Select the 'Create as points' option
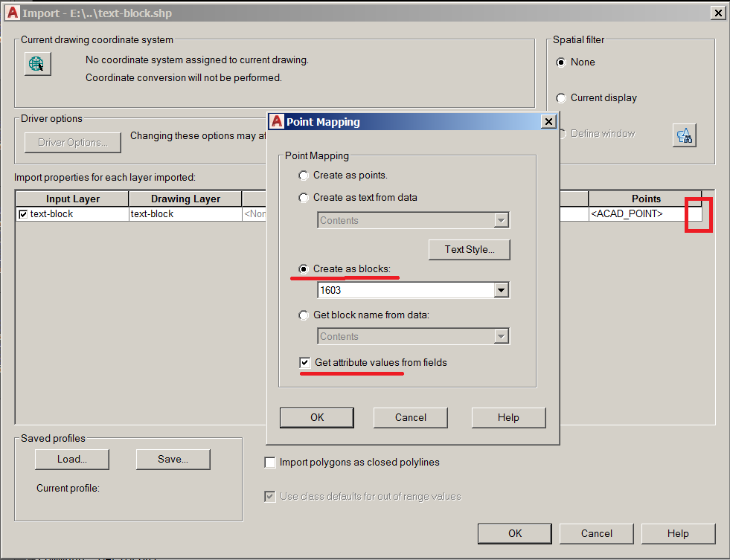This screenshot has width=730, height=560. point(304,176)
